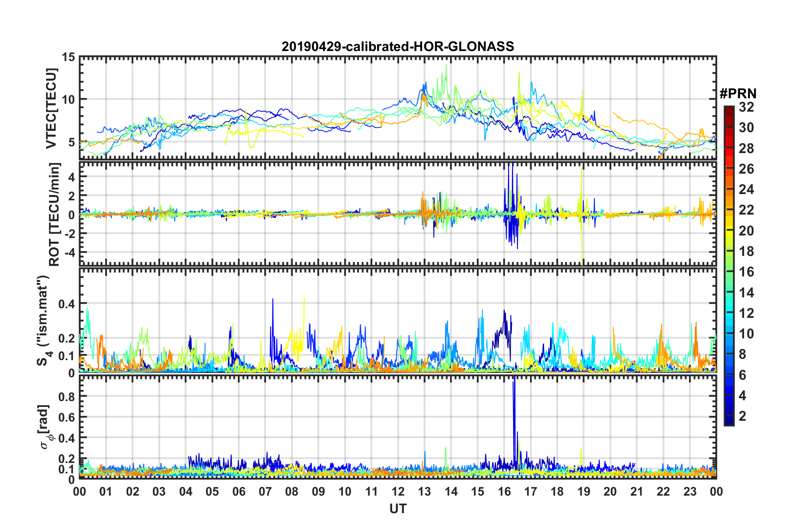The height and width of the screenshot is (532, 796).
Task: Select the ROT [TECU/min] y-axis label
Action: [x=54, y=215]
